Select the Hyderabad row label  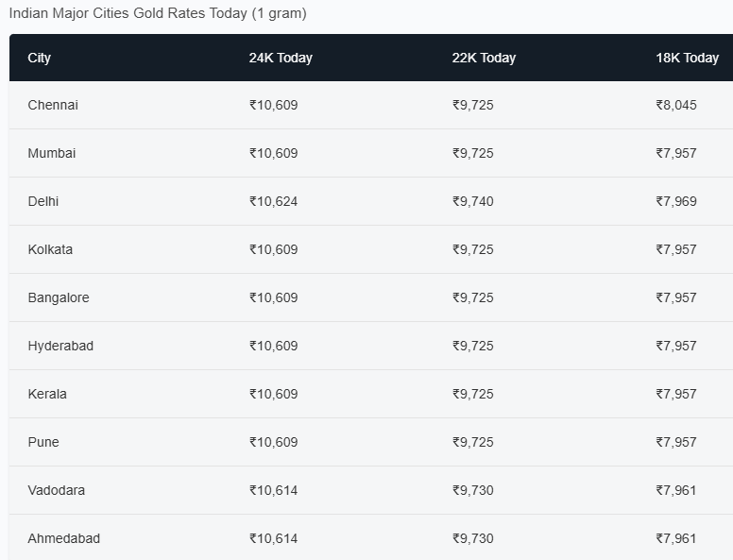(x=60, y=346)
